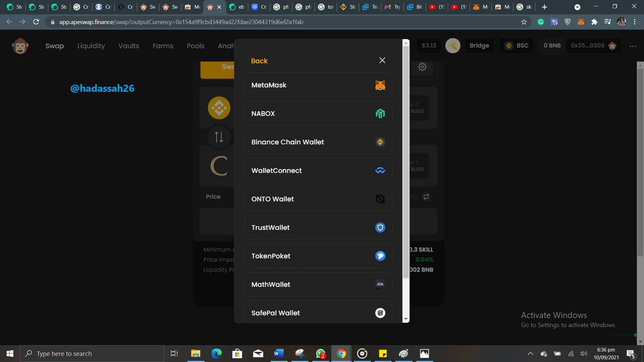
Task: Open the volume speaker tray icon
Action: pos(584,353)
